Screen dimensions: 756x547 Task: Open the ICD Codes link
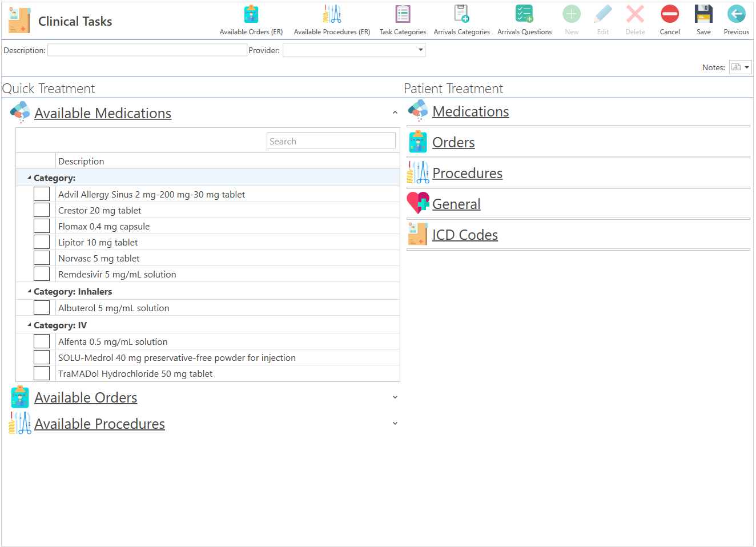coord(465,235)
